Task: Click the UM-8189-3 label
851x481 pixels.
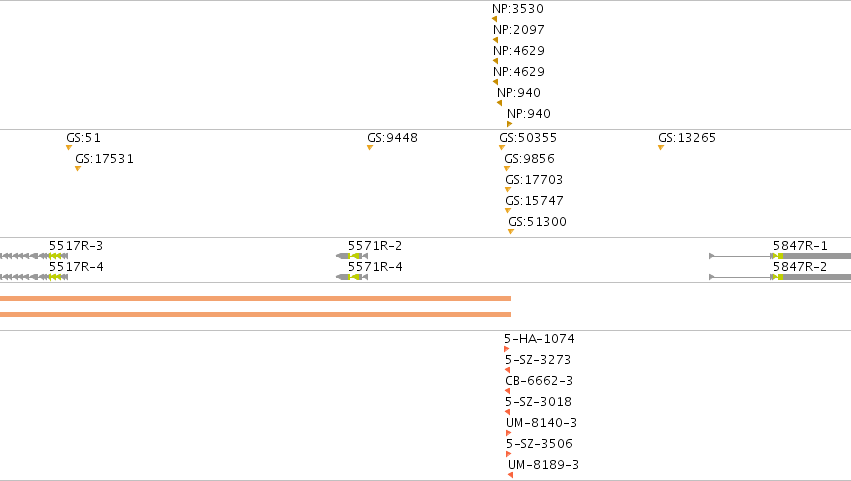Action: [544, 465]
